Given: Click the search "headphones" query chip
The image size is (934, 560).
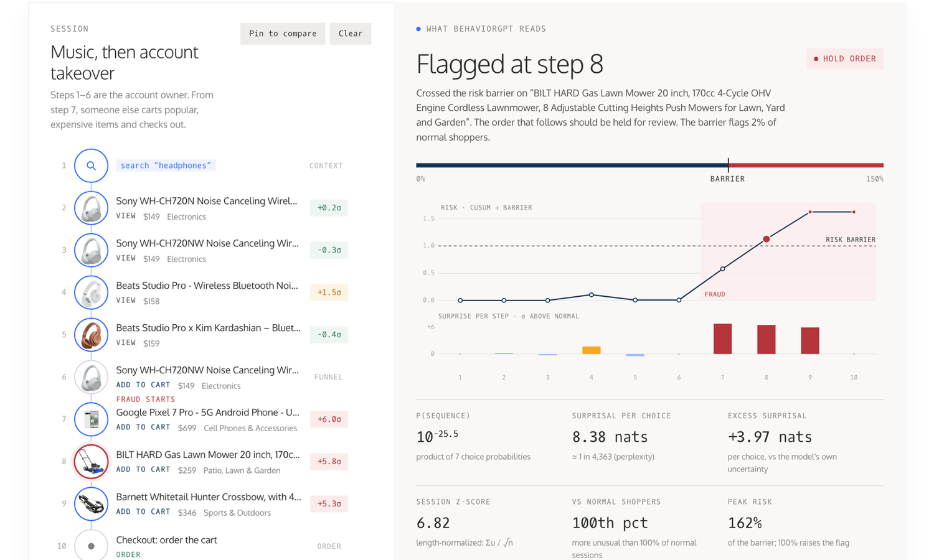Looking at the screenshot, I should pyautogui.click(x=166, y=166).
